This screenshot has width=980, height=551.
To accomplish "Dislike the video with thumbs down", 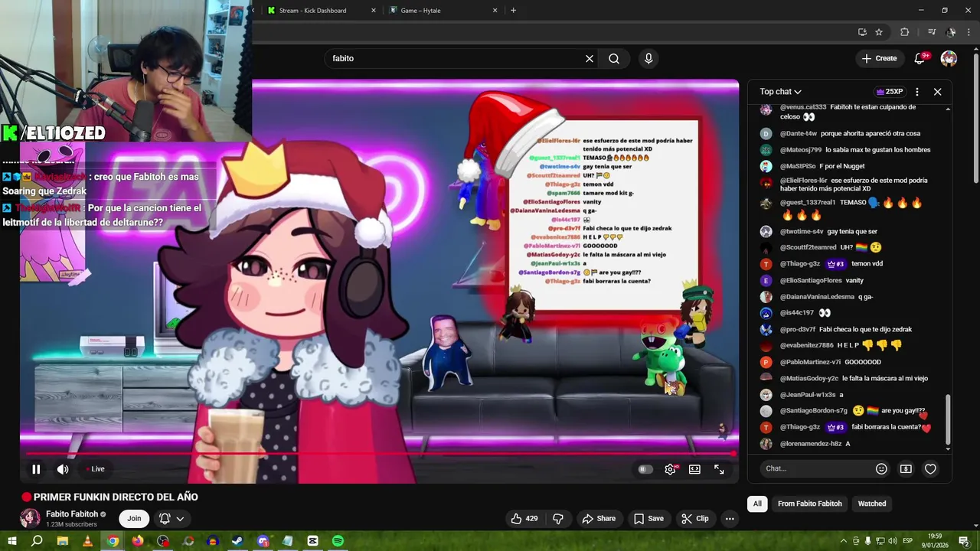I will point(558,519).
